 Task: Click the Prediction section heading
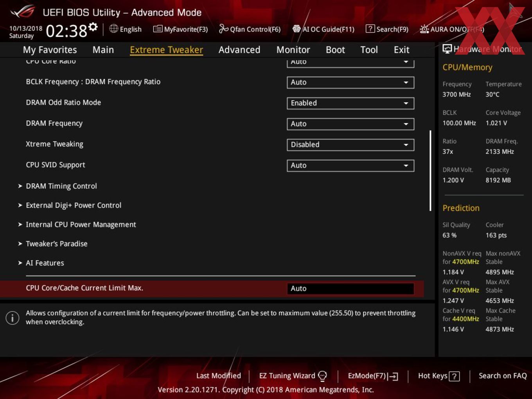[461, 208]
